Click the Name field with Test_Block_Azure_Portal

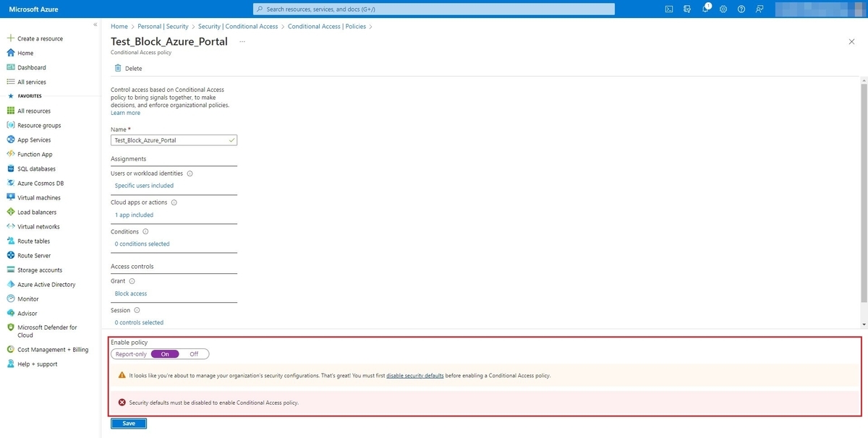point(174,140)
